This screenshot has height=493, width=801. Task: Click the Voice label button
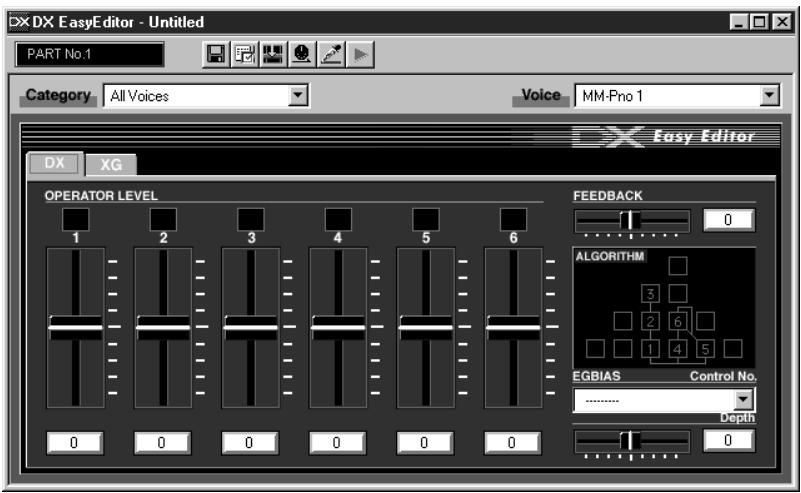point(541,96)
